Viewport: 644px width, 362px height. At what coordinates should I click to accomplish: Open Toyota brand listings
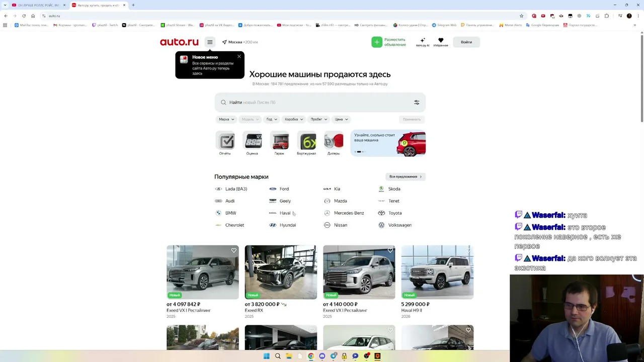(x=390, y=213)
